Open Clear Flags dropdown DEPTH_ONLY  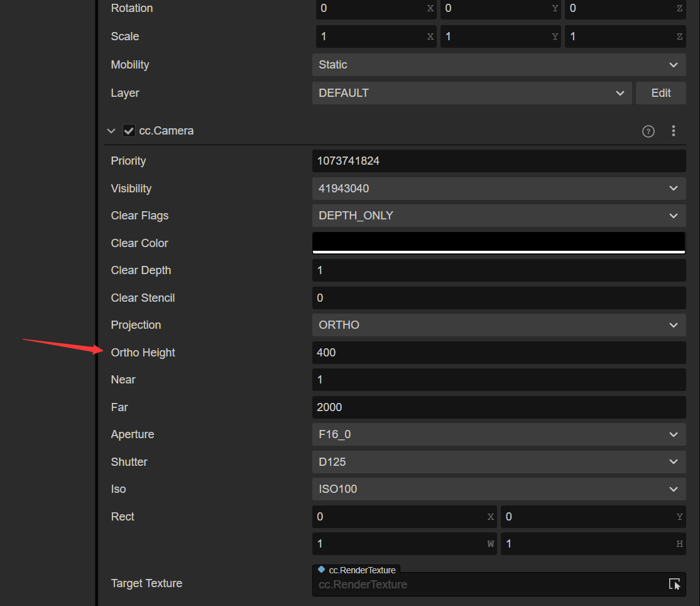[x=499, y=216]
